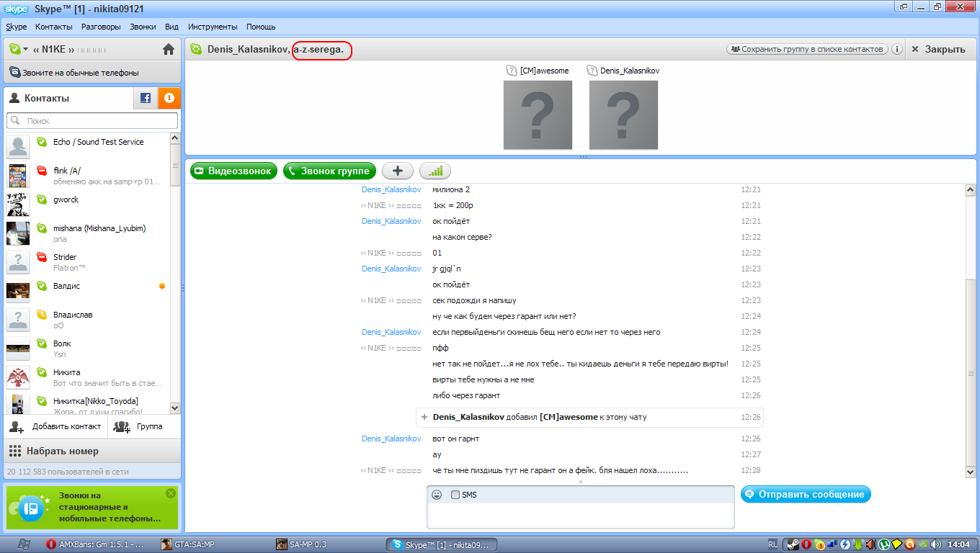
Task: Select contact mishana (Mishana_Lyubim)
Action: [87, 233]
